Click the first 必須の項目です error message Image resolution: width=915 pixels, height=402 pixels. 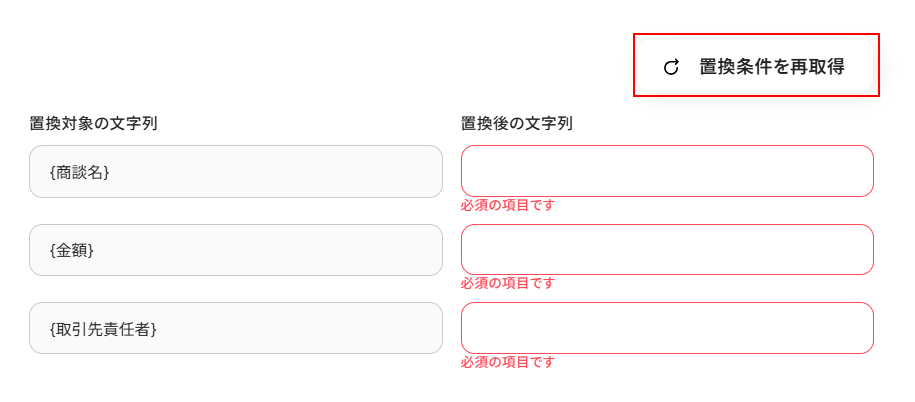[x=507, y=205]
